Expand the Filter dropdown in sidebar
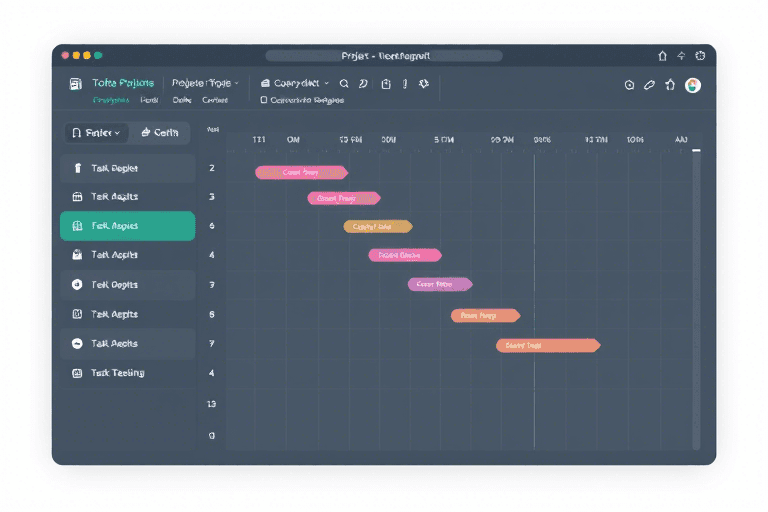Image resolution: width=768 pixels, height=512 pixels. point(96,132)
